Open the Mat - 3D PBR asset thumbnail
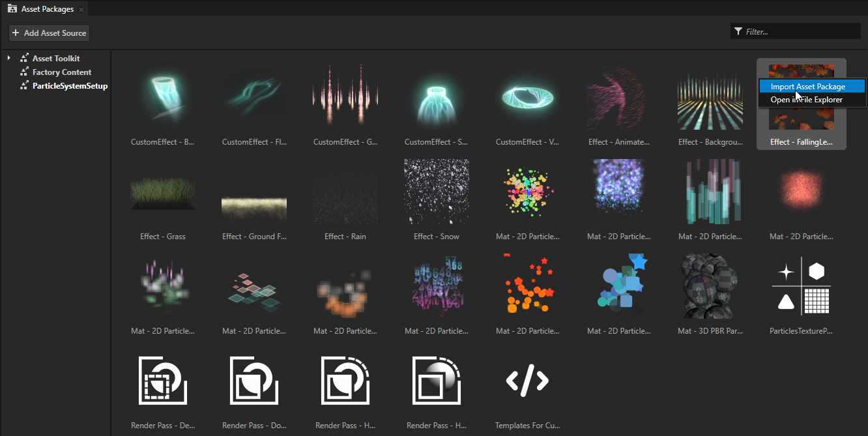The width and height of the screenshot is (868, 436). point(710,285)
